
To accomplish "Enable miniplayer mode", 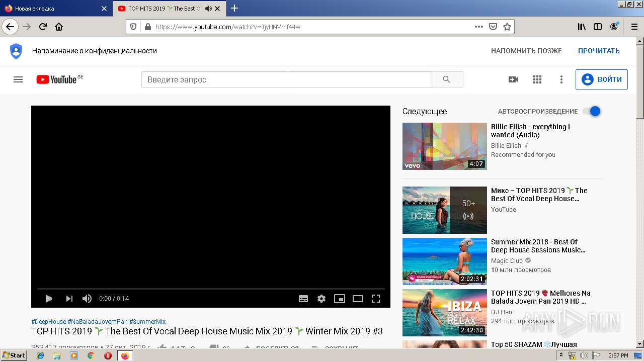I will [x=340, y=299].
